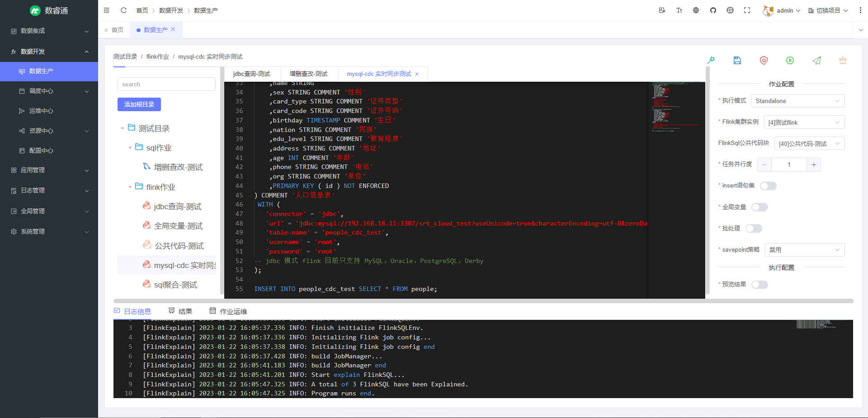Open 数据生产 in the sidebar
This screenshot has width=868, height=418.
(49, 71)
